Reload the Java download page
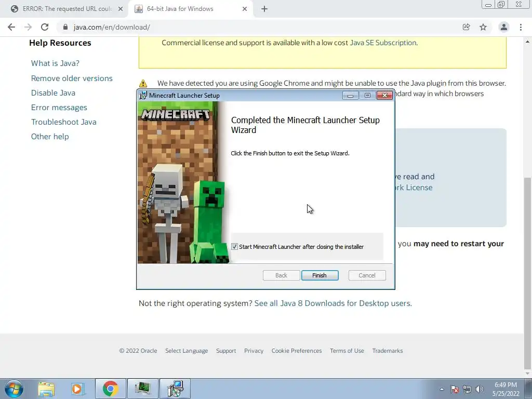Image resolution: width=532 pixels, height=399 pixels. pyautogui.click(x=45, y=27)
